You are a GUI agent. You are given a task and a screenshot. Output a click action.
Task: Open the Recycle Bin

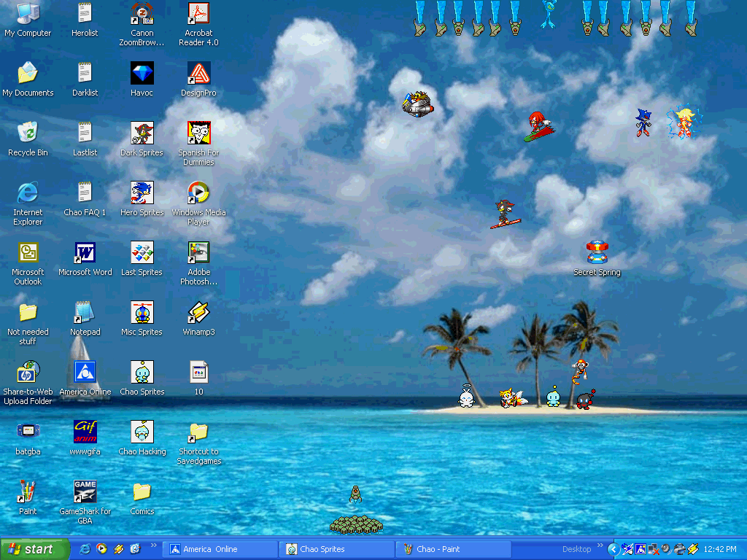pos(28,135)
